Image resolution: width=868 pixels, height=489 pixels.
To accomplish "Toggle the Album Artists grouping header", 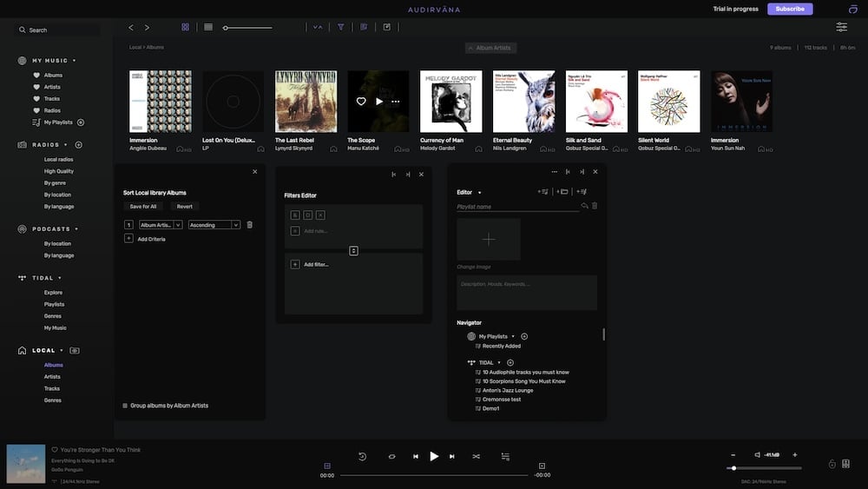I will [x=490, y=48].
